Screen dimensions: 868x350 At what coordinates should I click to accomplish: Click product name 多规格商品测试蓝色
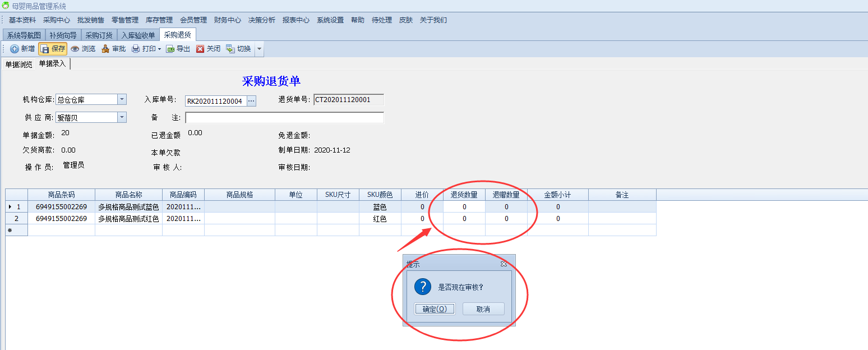[129, 207]
